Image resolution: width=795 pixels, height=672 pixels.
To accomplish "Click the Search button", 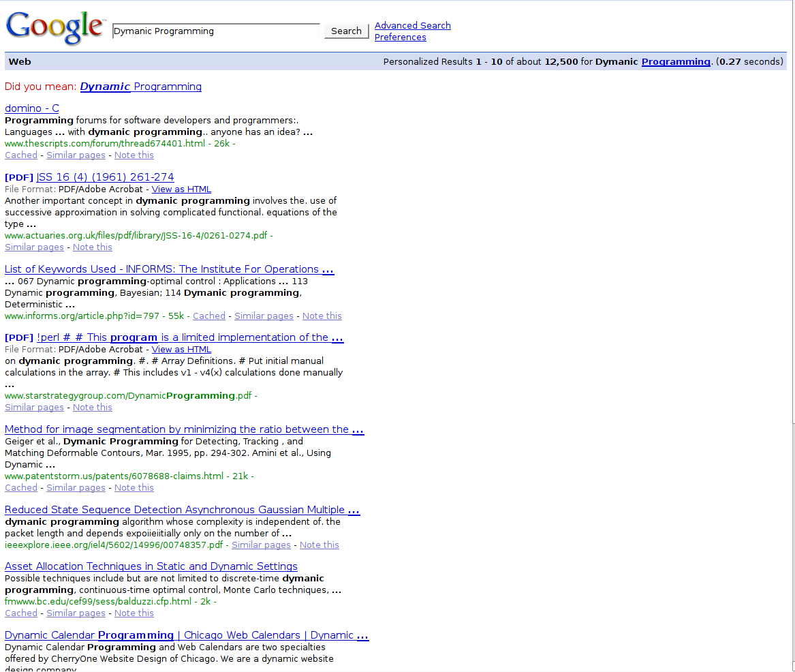I will 346,31.
